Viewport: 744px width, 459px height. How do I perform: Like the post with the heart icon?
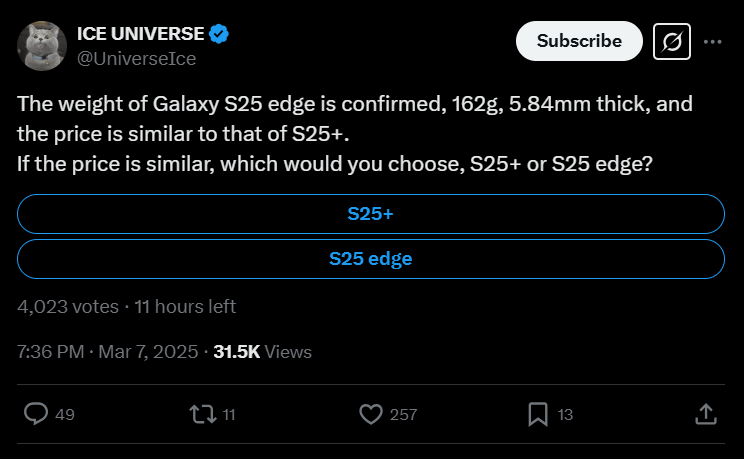point(371,414)
